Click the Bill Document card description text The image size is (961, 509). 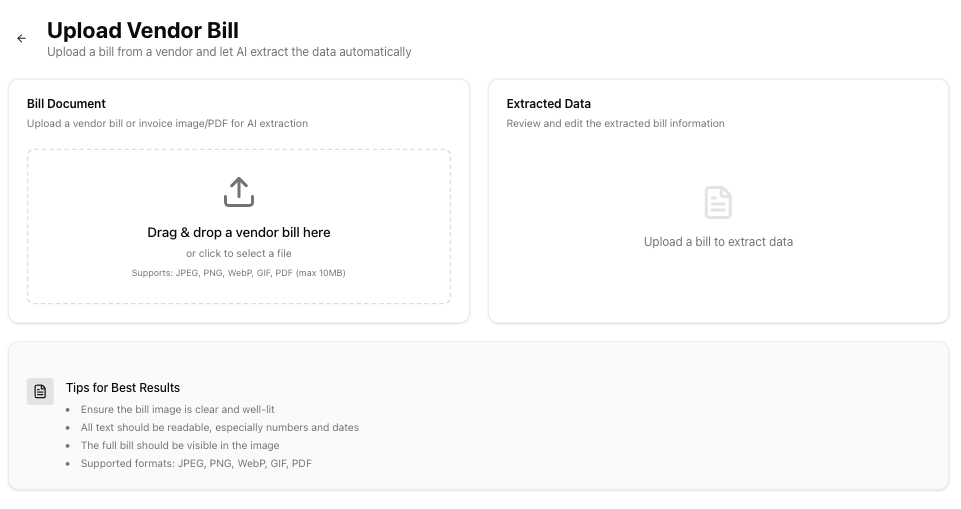(167, 124)
